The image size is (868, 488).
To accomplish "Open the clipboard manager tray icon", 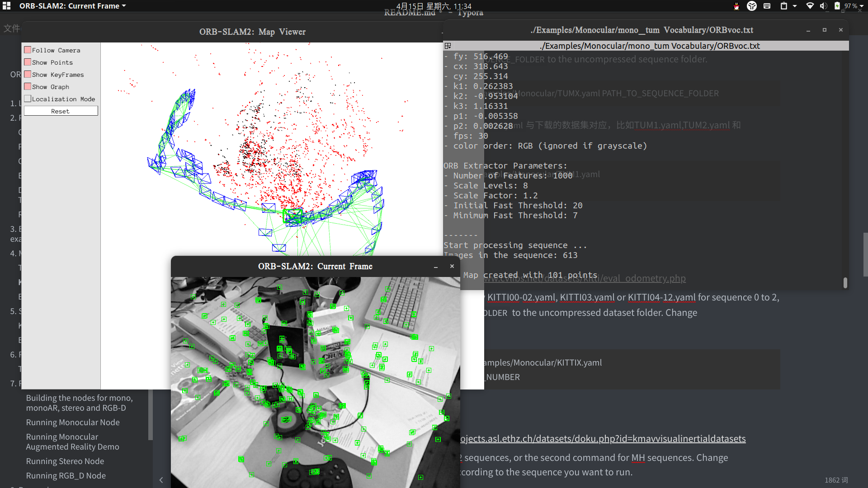I will click(x=784, y=6).
